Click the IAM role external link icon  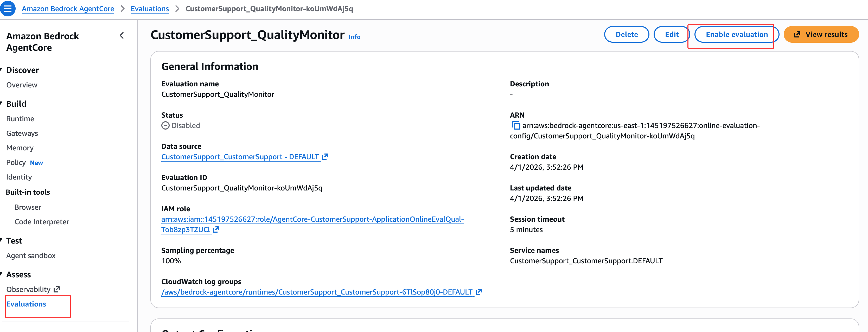(x=216, y=229)
